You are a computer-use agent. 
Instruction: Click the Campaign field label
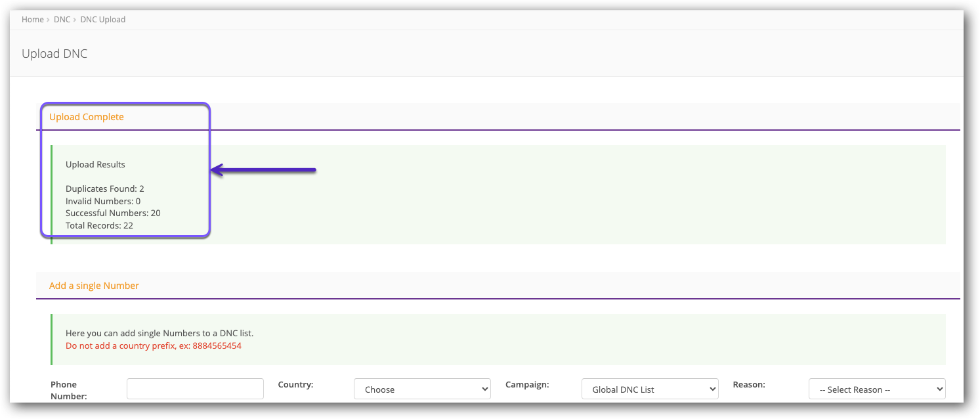click(x=527, y=384)
